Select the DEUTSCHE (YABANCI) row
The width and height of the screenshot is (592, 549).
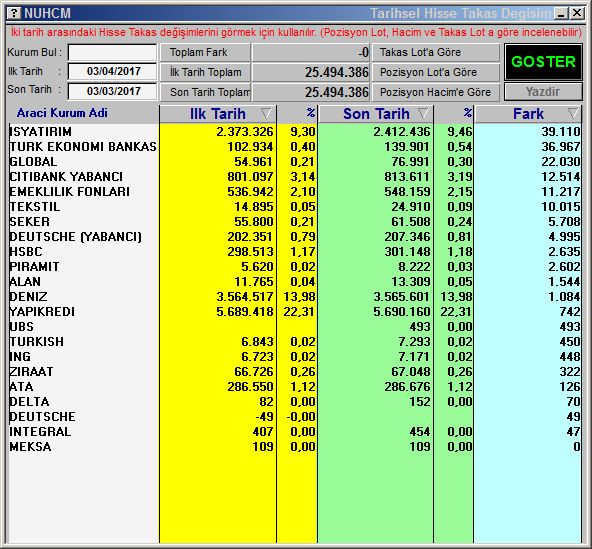click(295, 237)
